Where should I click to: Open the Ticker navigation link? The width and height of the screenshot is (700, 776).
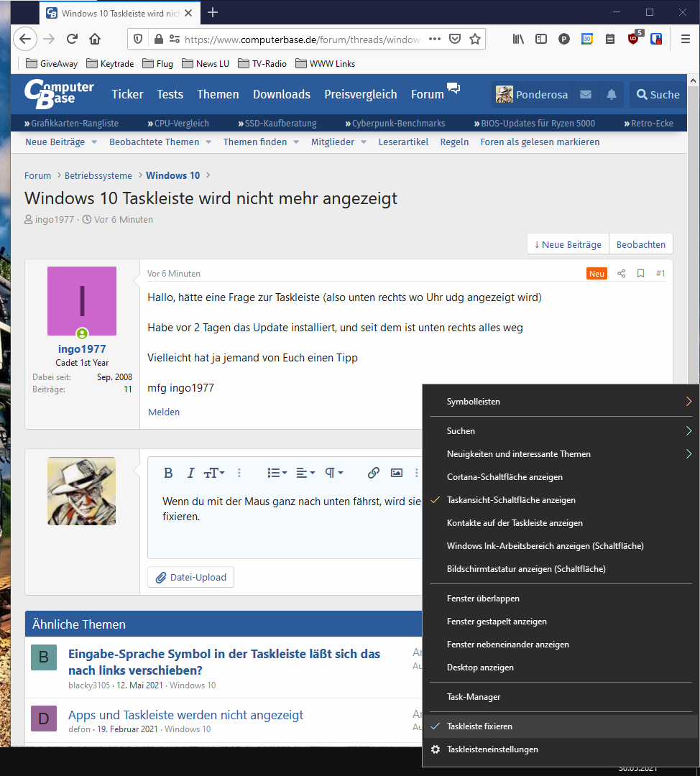click(x=127, y=94)
